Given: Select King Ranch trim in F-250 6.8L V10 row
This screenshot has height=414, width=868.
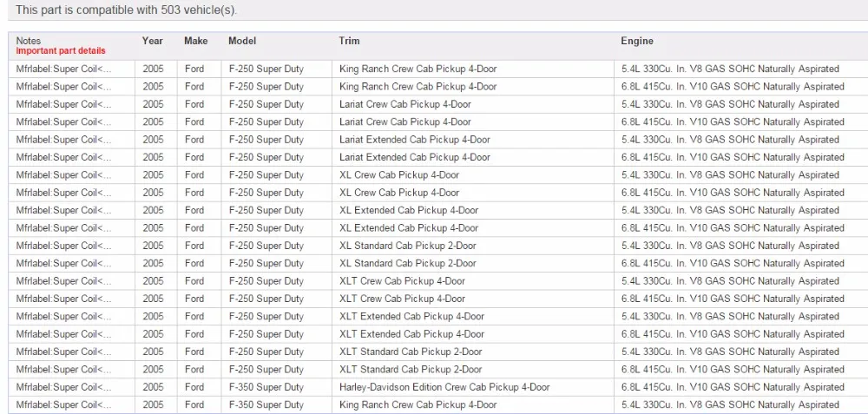Looking at the screenshot, I should [x=418, y=87].
